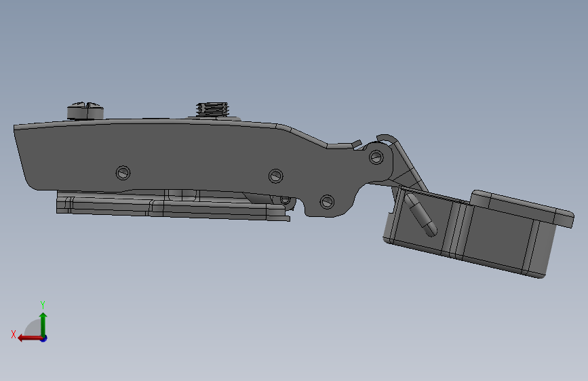588x381 pixels.
Task: Click the green Y axis arrow of the triad
Action: 43,324
